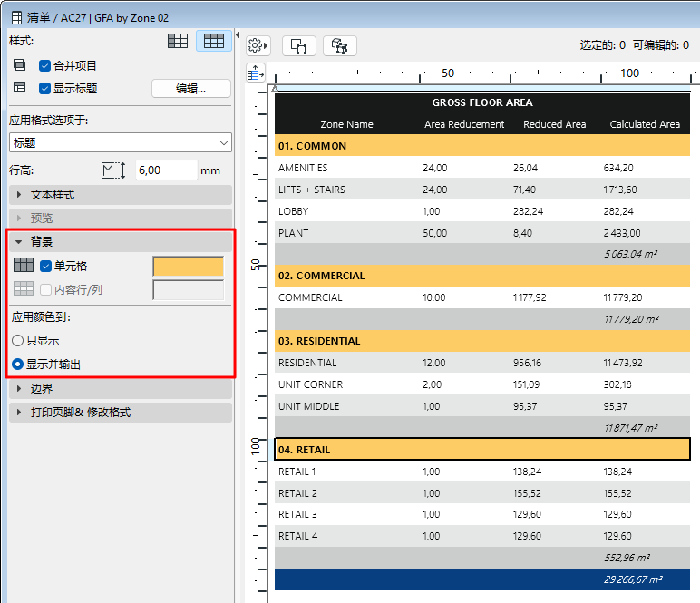Image resolution: width=700 pixels, height=603 pixels.
Task: Click the 编辑... button
Action: (191, 88)
